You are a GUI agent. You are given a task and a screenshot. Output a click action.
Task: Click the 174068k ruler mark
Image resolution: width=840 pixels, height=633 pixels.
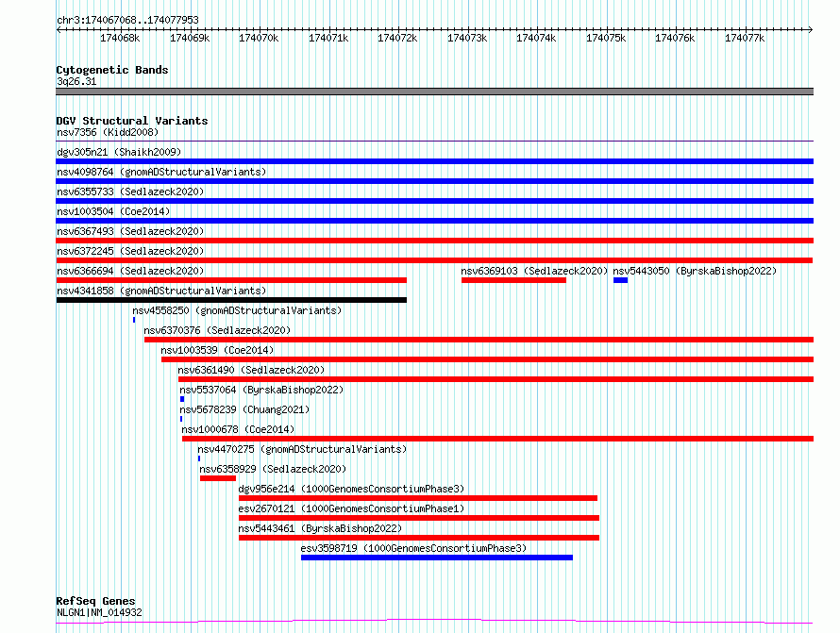point(120,38)
